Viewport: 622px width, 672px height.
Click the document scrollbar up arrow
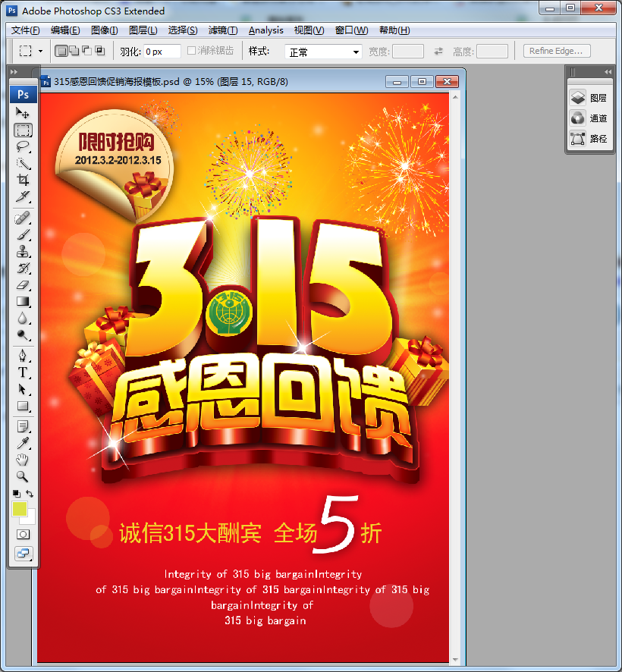[x=455, y=97]
